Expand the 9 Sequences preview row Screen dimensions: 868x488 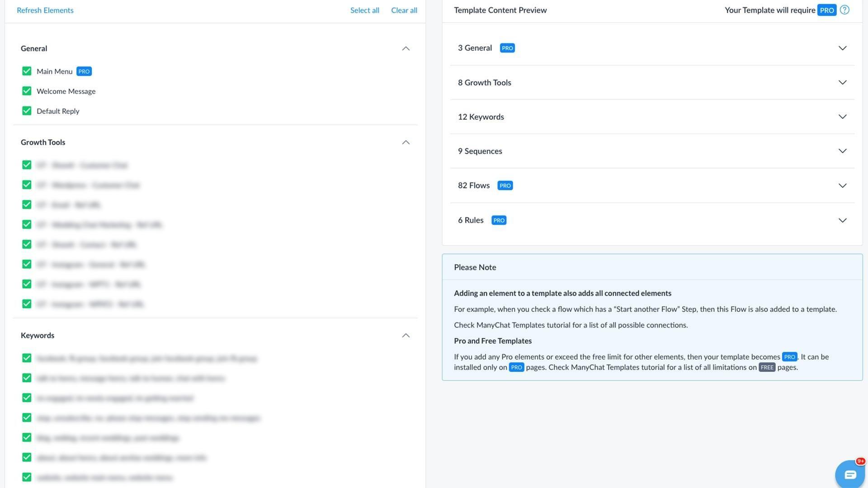[x=842, y=151]
